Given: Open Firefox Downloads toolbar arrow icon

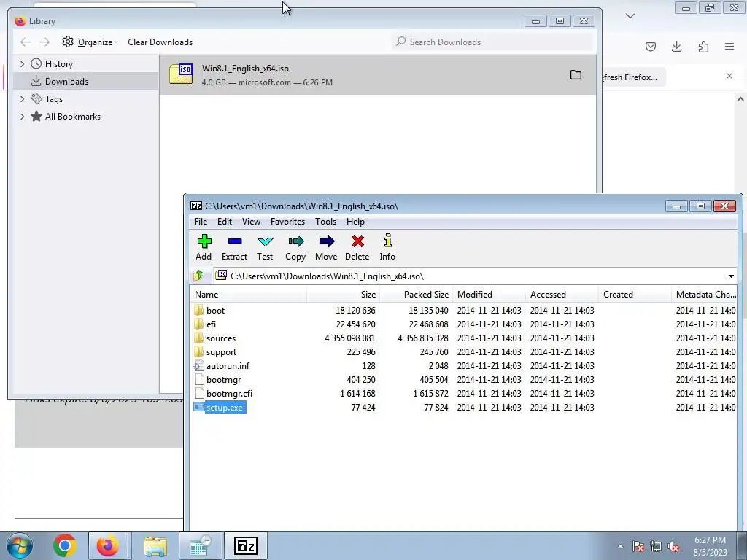Looking at the screenshot, I should pos(676,46).
